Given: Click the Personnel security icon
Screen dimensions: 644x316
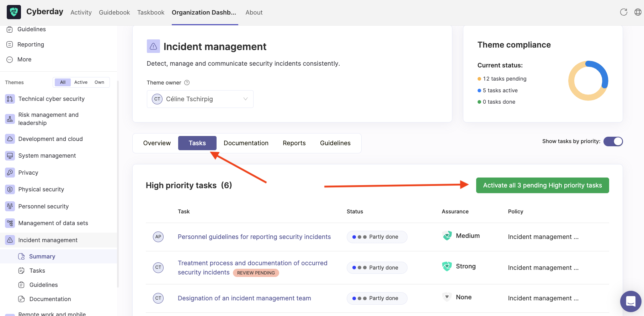Looking at the screenshot, I should [10, 206].
